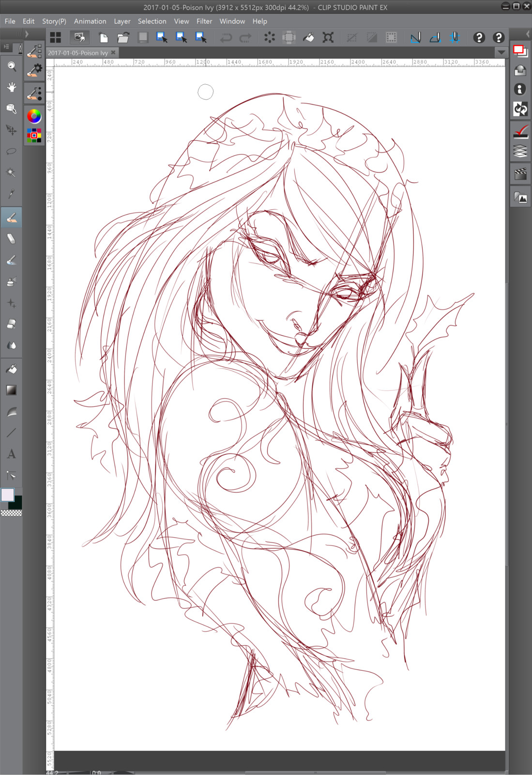Screen dimensions: 532x775
Task: Open the Tool palette menu button
Action: [6, 47]
